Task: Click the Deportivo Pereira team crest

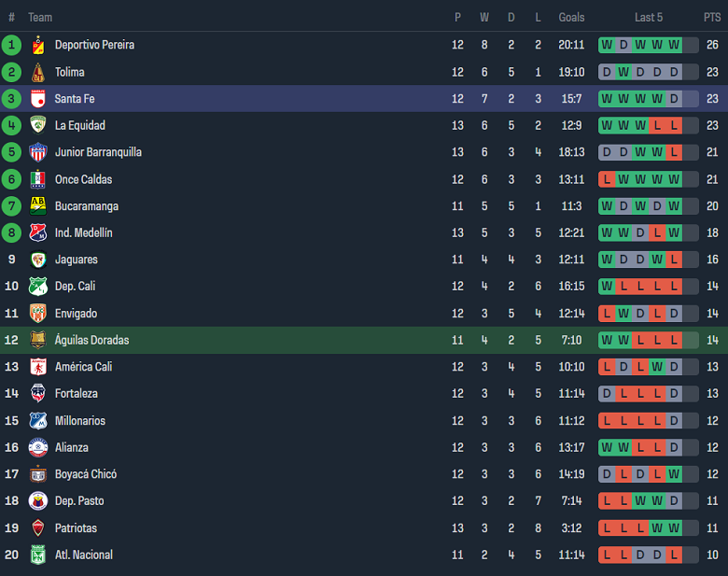Action: pos(38,45)
